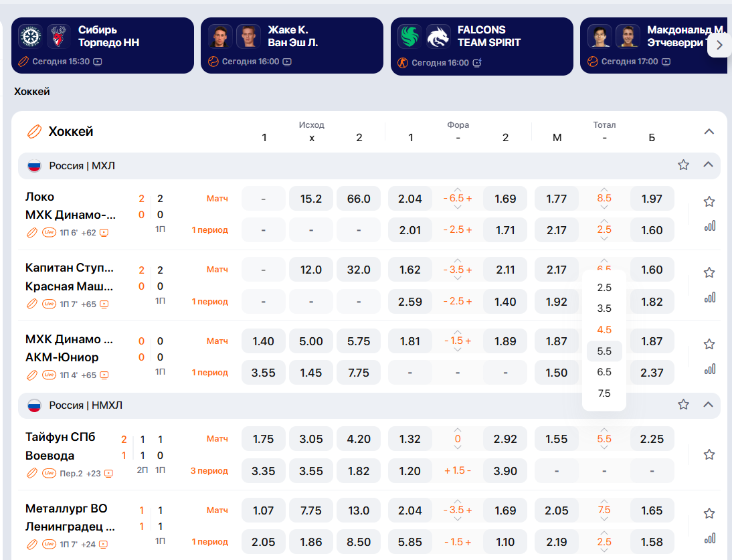This screenshot has width=732, height=560.
Task: Favorite the Россия | НМХЛ league star
Action: (x=683, y=404)
